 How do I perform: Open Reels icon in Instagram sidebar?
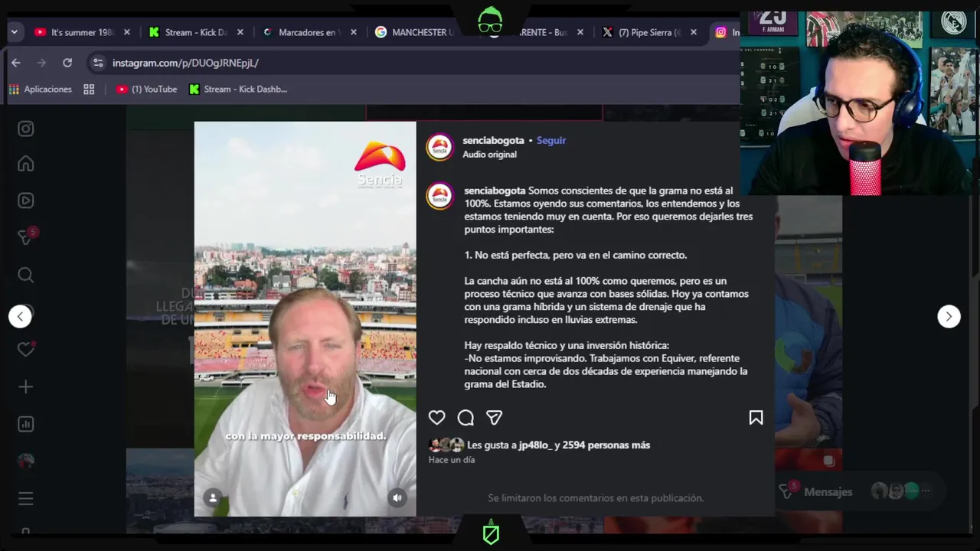[x=26, y=201]
